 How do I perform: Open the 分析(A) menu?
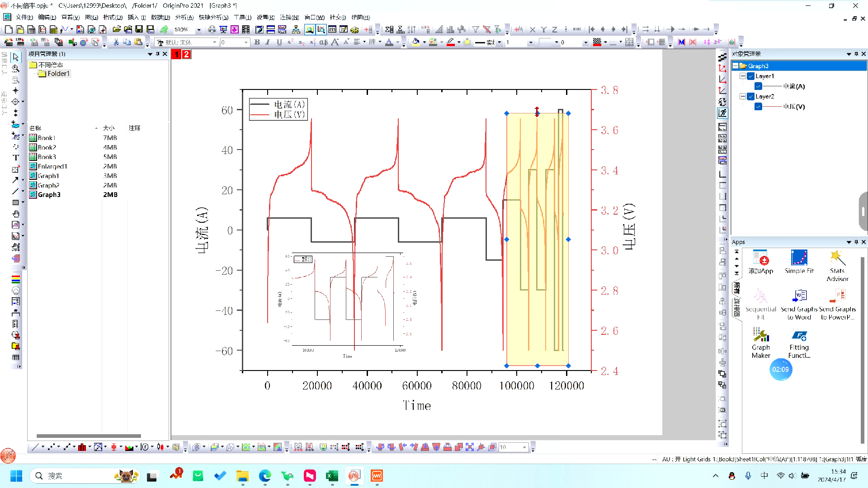(x=184, y=18)
